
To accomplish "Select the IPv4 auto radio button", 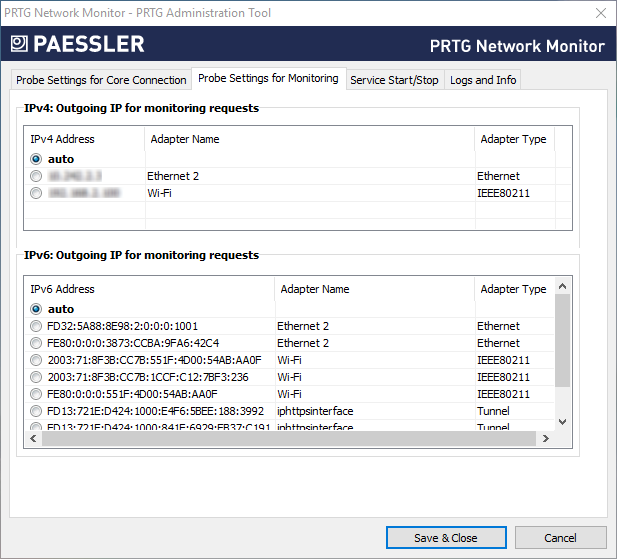I will pos(37,159).
